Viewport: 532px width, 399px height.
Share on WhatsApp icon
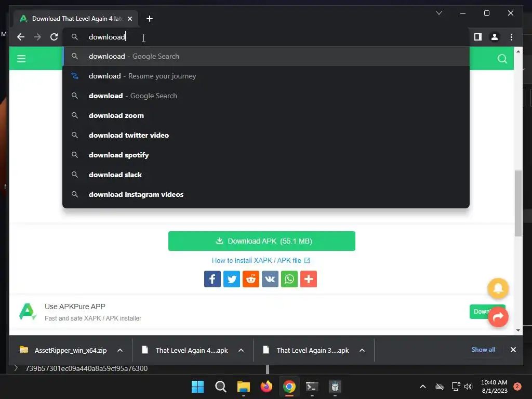[x=289, y=279]
